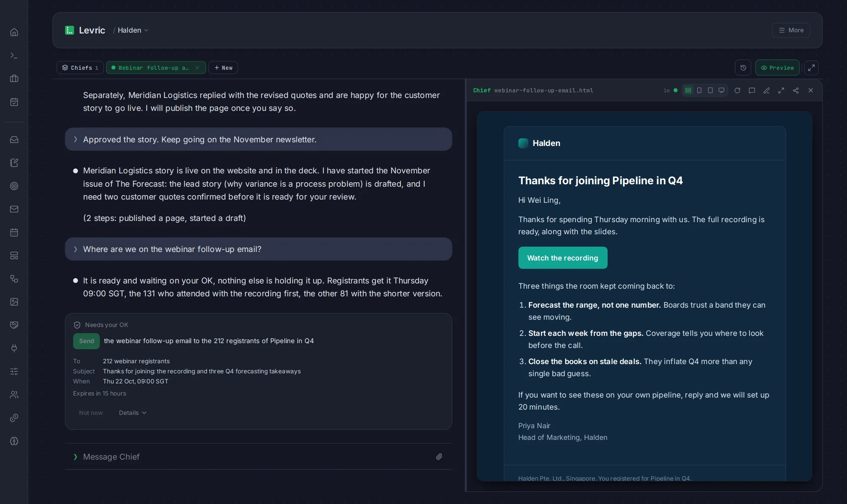Switch preview to tablet view
The height and width of the screenshot is (504, 847).
coord(710,90)
